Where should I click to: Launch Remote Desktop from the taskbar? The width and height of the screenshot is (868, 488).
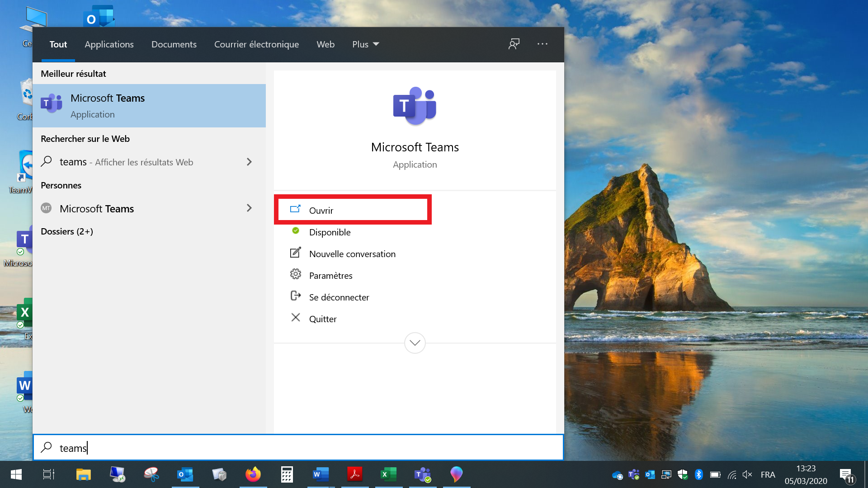coord(118,474)
